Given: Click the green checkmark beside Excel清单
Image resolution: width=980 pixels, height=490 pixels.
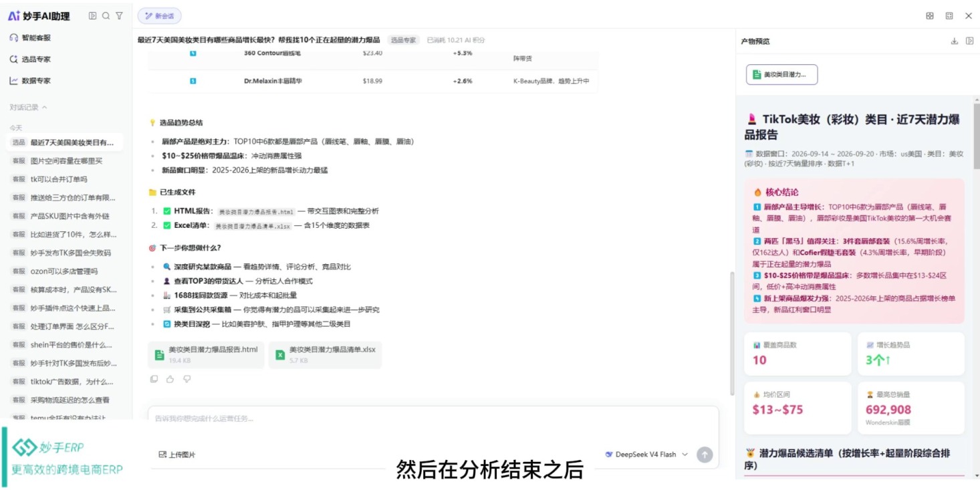Looking at the screenshot, I should click(x=167, y=225).
